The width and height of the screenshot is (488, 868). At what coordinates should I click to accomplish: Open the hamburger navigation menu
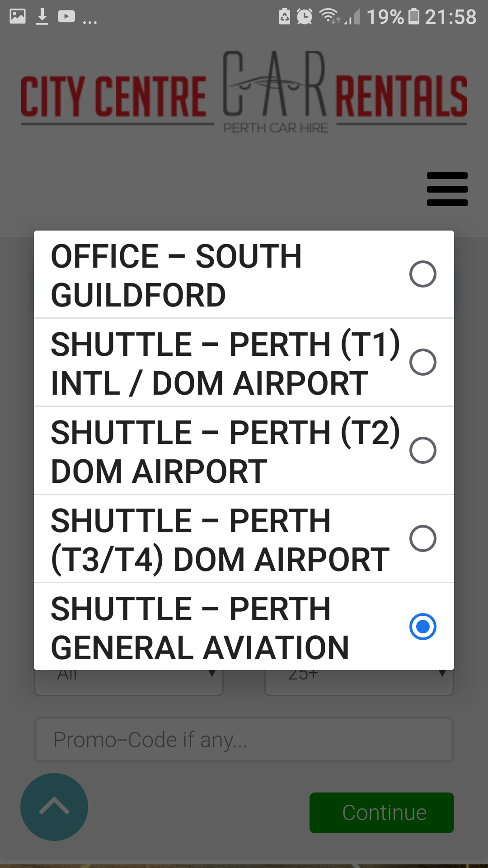pyautogui.click(x=447, y=189)
